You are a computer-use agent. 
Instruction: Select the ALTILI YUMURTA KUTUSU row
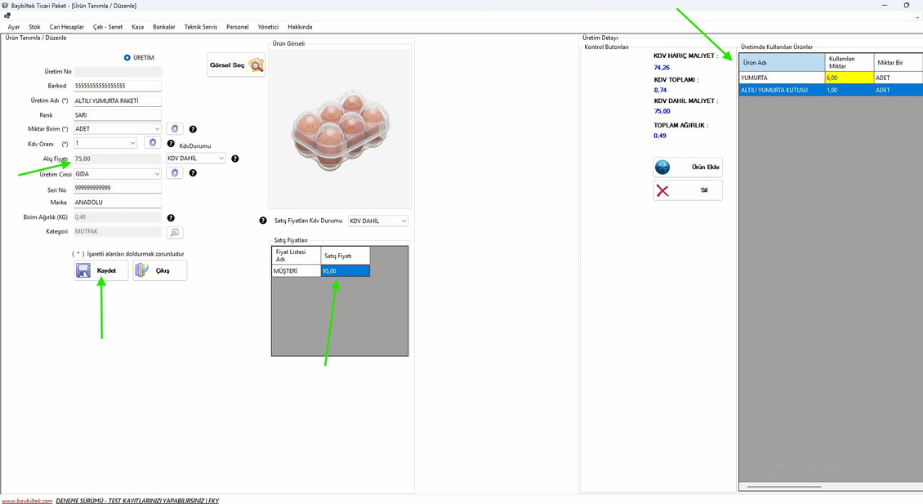780,90
